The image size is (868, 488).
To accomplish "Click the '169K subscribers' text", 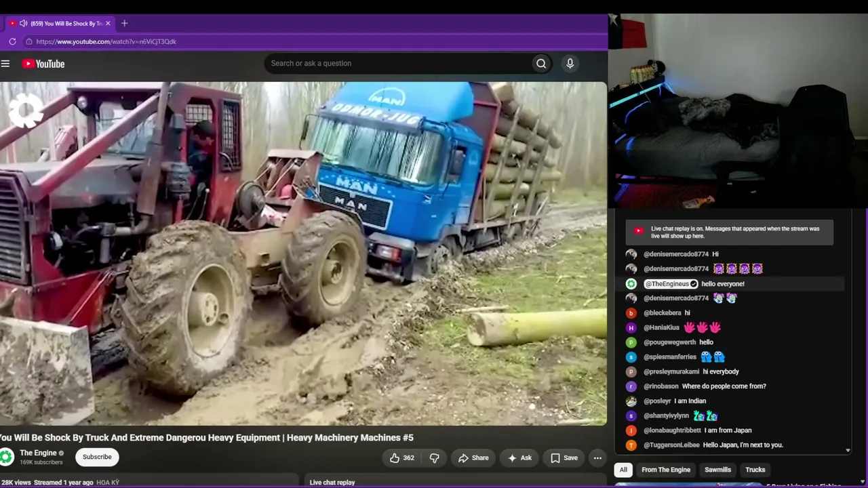I will (x=41, y=462).
